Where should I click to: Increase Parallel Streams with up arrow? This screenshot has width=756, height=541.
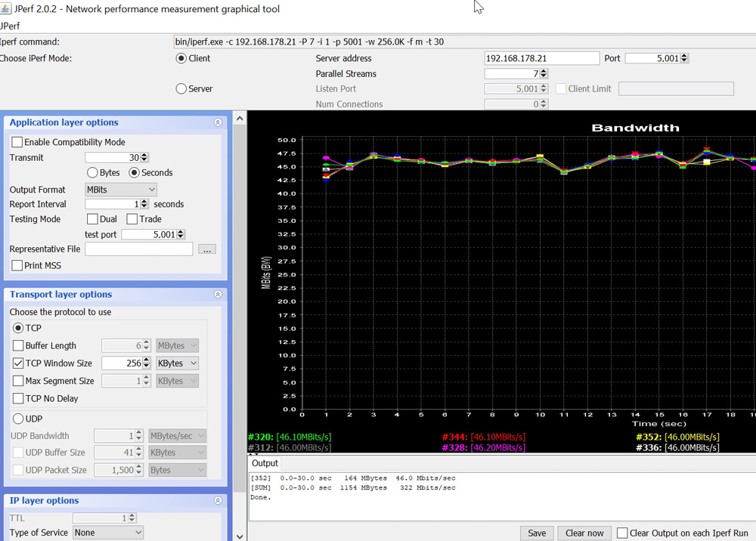pos(544,71)
